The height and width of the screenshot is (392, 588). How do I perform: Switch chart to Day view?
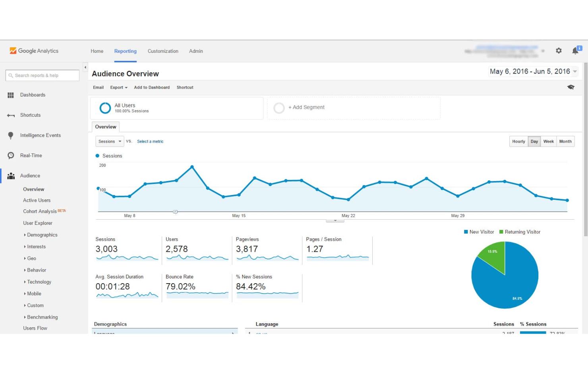(x=534, y=141)
